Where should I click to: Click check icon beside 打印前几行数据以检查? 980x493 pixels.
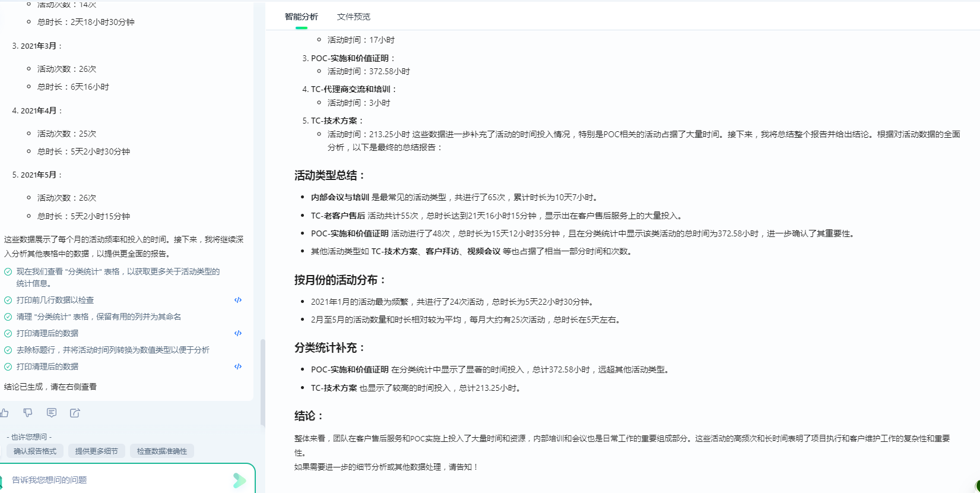tap(8, 300)
